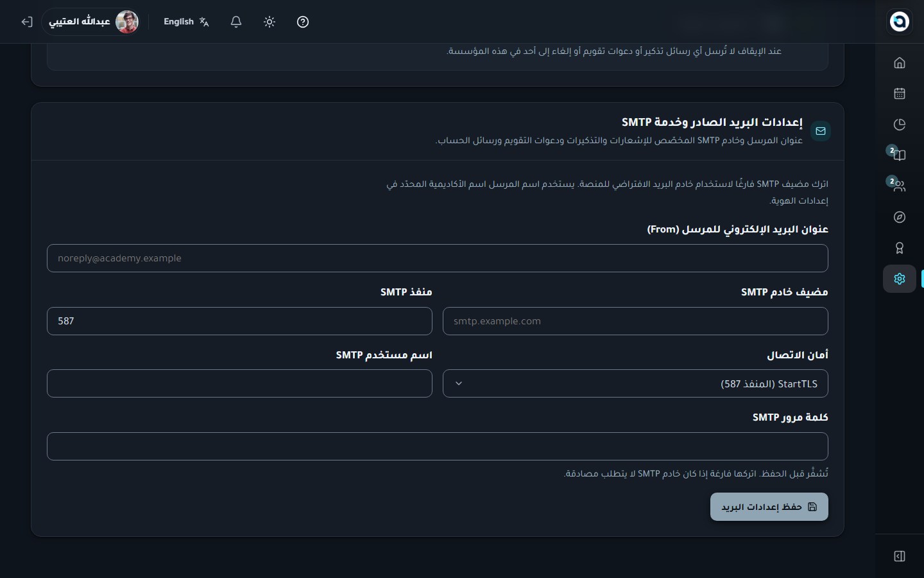This screenshot has height=578, width=924.
Task: Toggle the light theme sun icon
Action: pyautogui.click(x=269, y=22)
